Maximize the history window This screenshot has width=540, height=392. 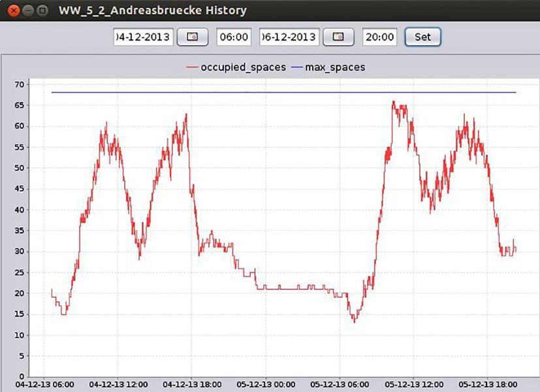42,10
